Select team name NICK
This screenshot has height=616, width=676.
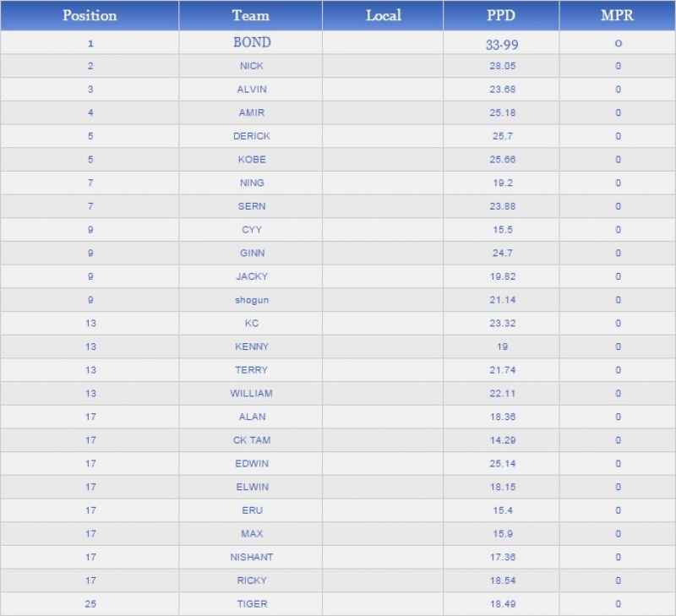click(252, 66)
